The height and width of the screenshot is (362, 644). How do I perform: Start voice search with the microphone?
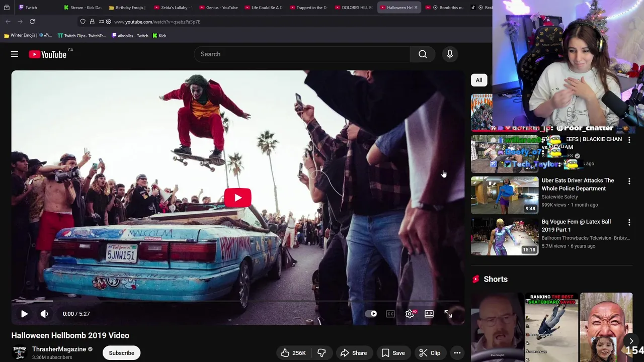(x=450, y=54)
